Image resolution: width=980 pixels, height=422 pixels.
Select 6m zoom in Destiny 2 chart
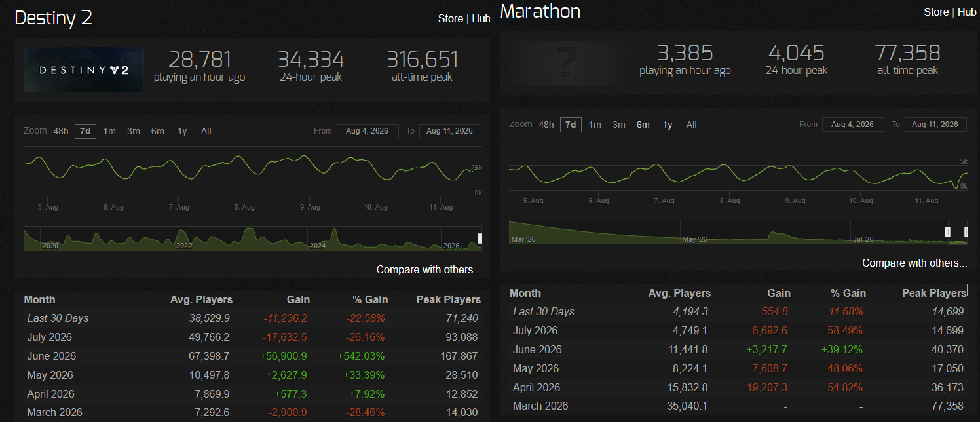(158, 131)
